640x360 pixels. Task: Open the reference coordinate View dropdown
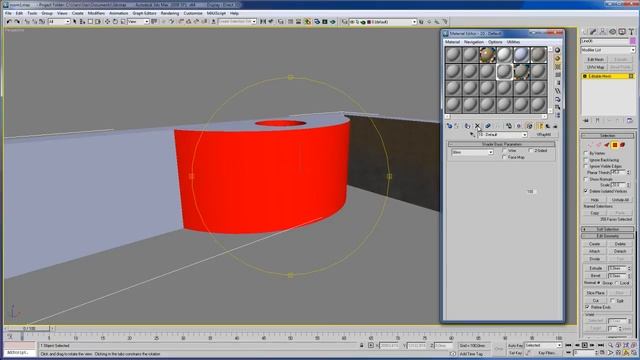138,22
